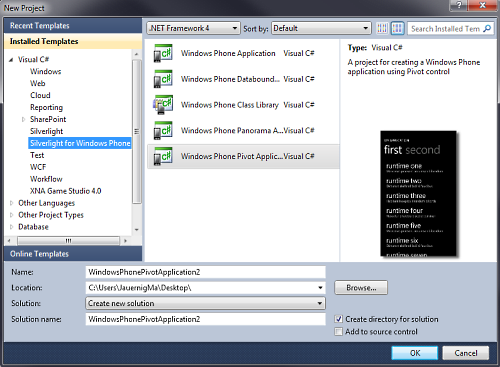Select the Reporting tree item
This screenshot has height=367, width=500.
pyautogui.click(x=46, y=107)
